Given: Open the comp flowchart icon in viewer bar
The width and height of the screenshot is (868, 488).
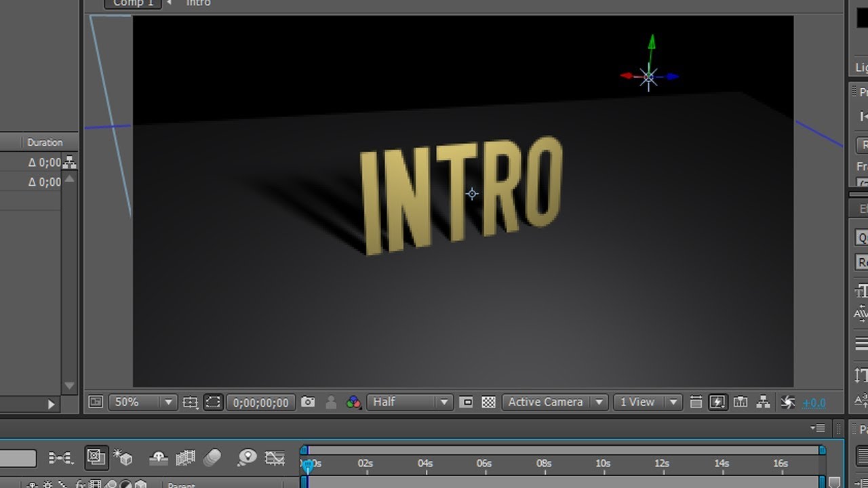Looking at the screenshot, I should click(x=763, y=402).
